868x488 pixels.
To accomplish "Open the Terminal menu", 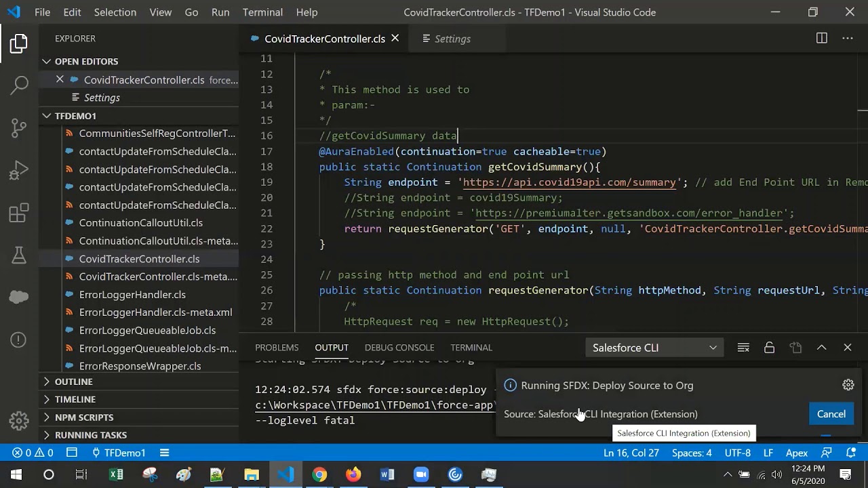I will [262, 12].
